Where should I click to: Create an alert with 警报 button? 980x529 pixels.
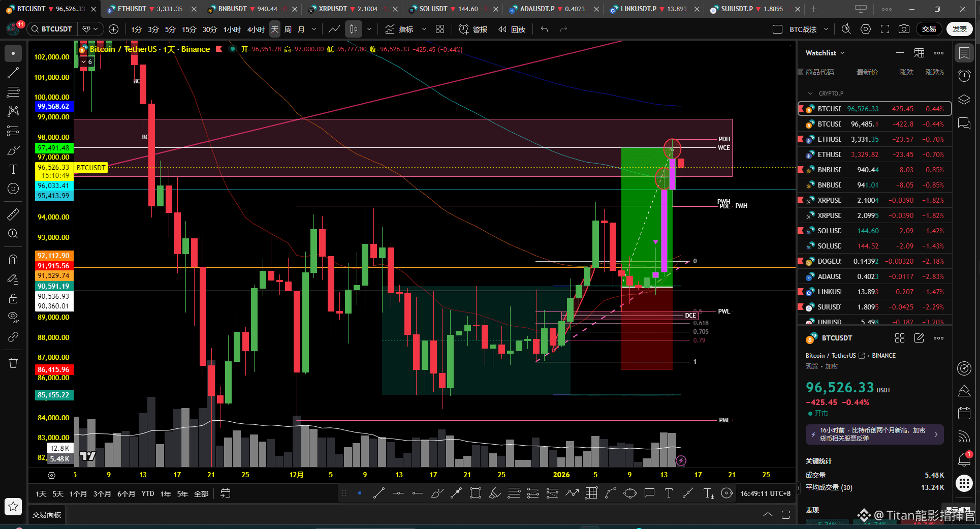[x=473, y=29]
